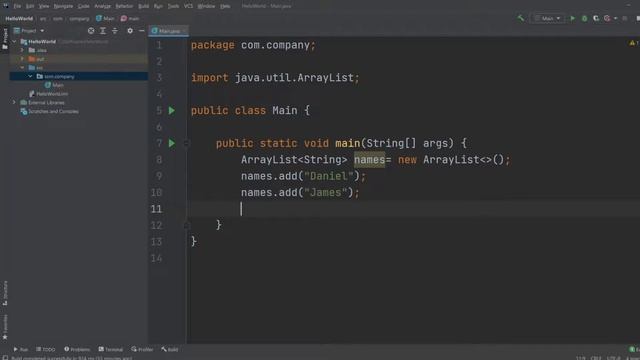
Task: Run with Coverage icon in toolbar
Action: [x=596, y=18]
